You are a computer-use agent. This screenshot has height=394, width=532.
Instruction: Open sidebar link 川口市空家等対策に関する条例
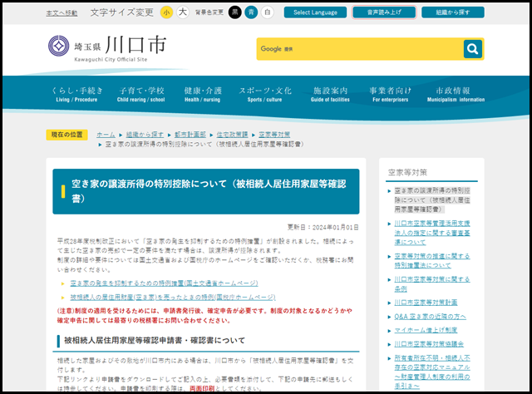click(432, 284)
